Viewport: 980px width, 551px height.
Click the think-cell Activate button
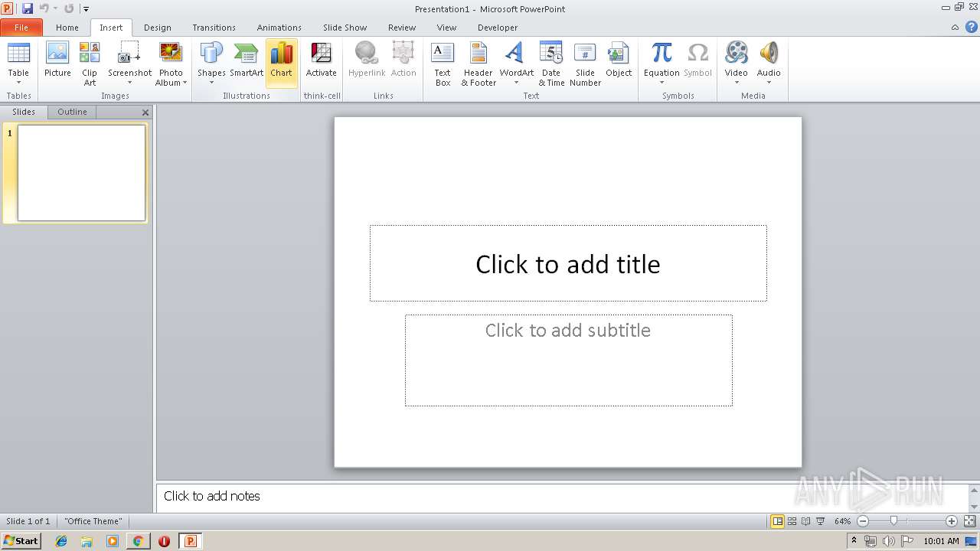322,61
